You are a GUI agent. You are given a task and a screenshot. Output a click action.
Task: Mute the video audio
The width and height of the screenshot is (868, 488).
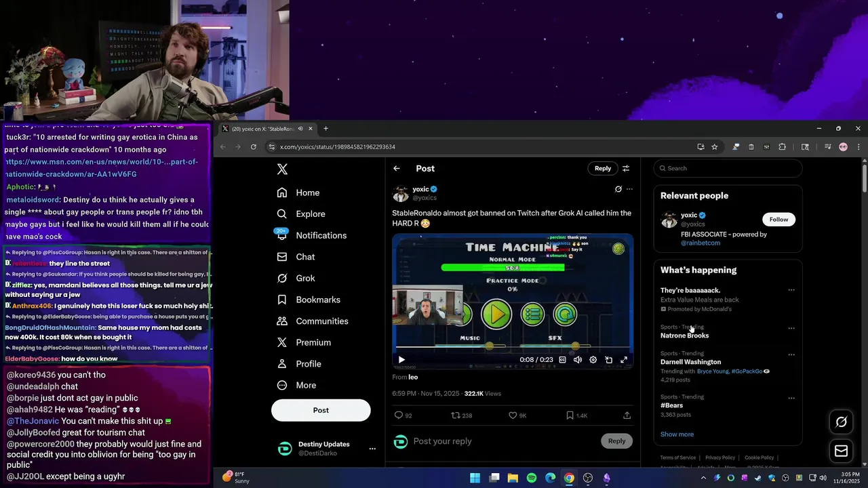coord(578,360)
